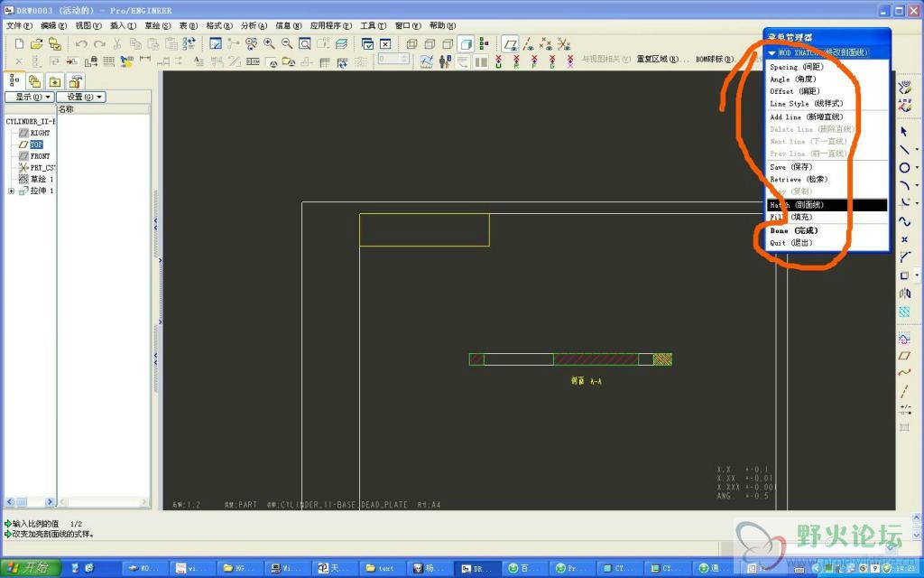Create a new file with toolbar icon

pos(20,43)
